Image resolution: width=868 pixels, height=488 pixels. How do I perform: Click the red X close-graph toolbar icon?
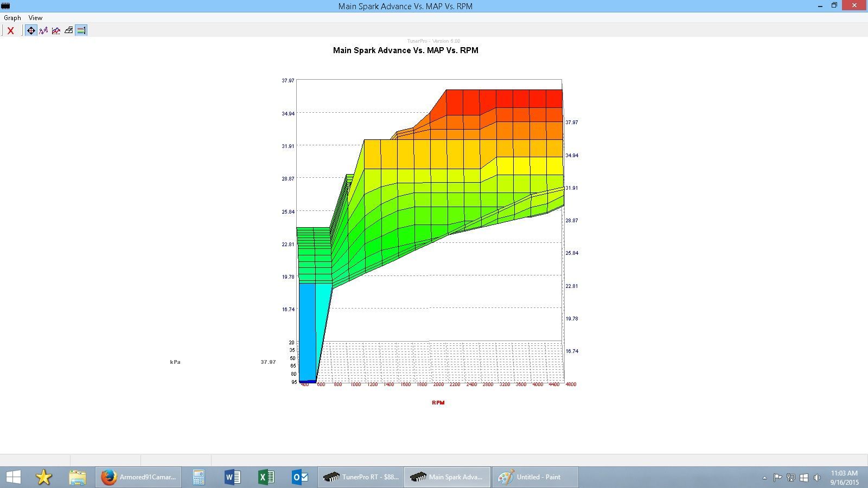(10, 31)
